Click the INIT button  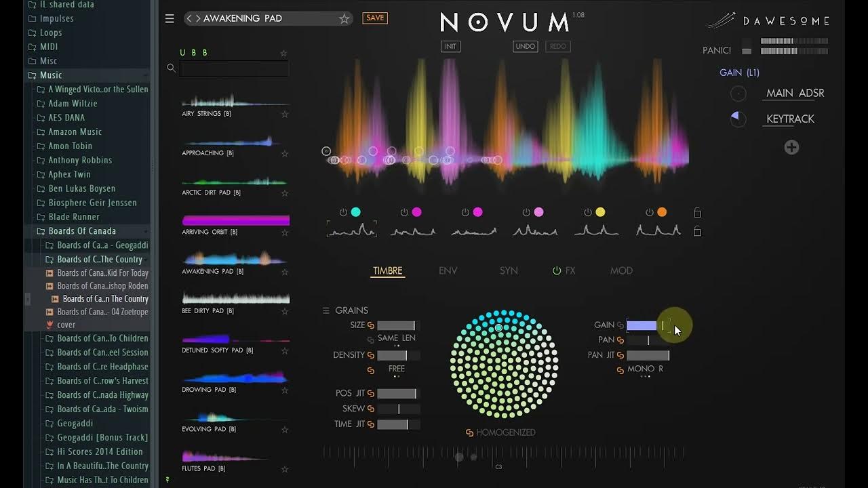point(450,46)
